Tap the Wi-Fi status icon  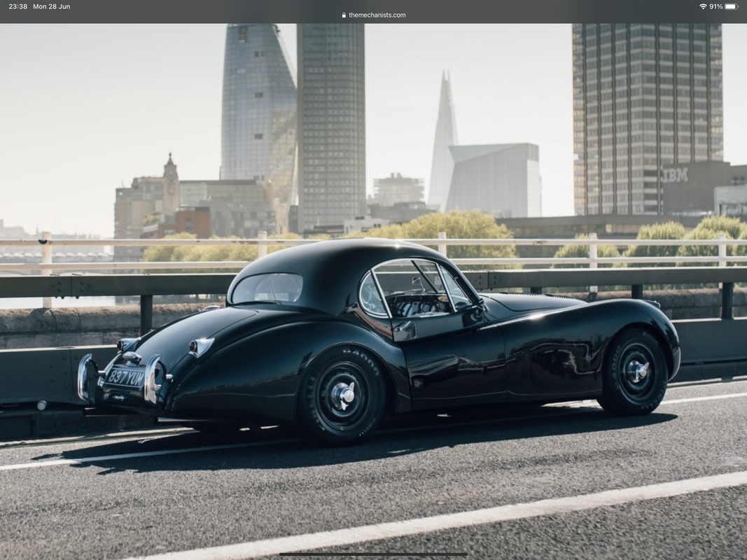[x=703, y=6]
